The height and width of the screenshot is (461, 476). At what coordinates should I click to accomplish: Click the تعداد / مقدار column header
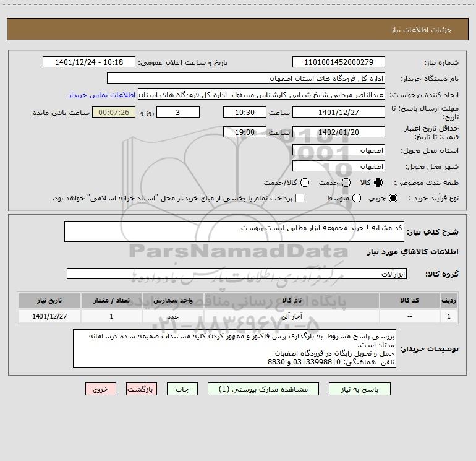click(111, 301)
